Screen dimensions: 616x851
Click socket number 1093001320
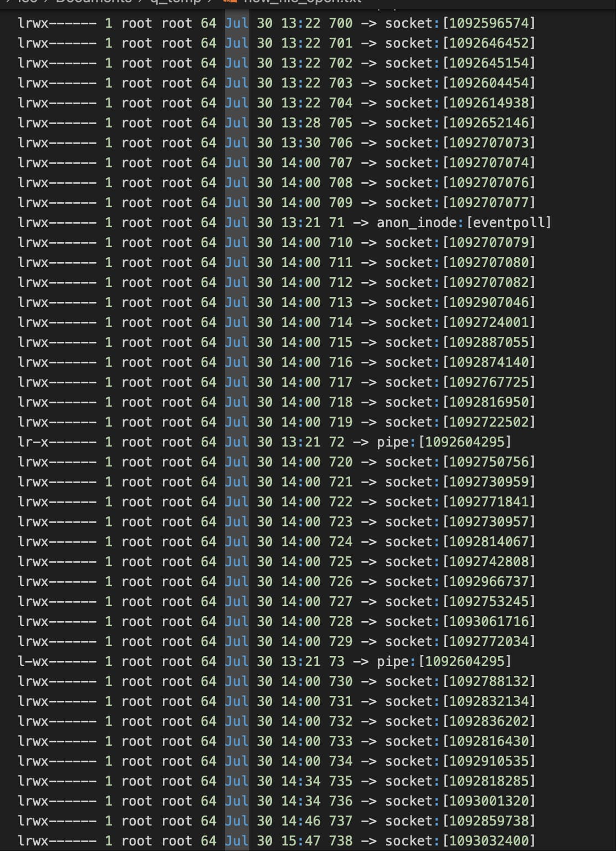[x=489, y=801]
